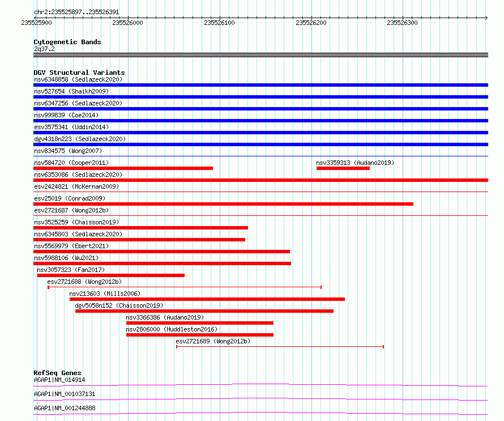Select the AGAP1|NM_001037131 transcript label
The height and width of the screenshot is (421, 504).
(65, 394)
